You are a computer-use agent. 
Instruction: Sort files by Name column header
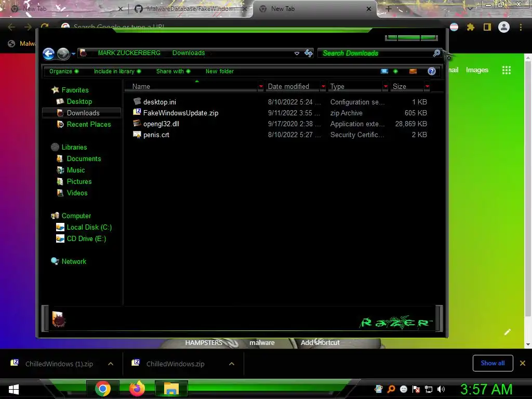pyautogui.click(x=192, y=87)
